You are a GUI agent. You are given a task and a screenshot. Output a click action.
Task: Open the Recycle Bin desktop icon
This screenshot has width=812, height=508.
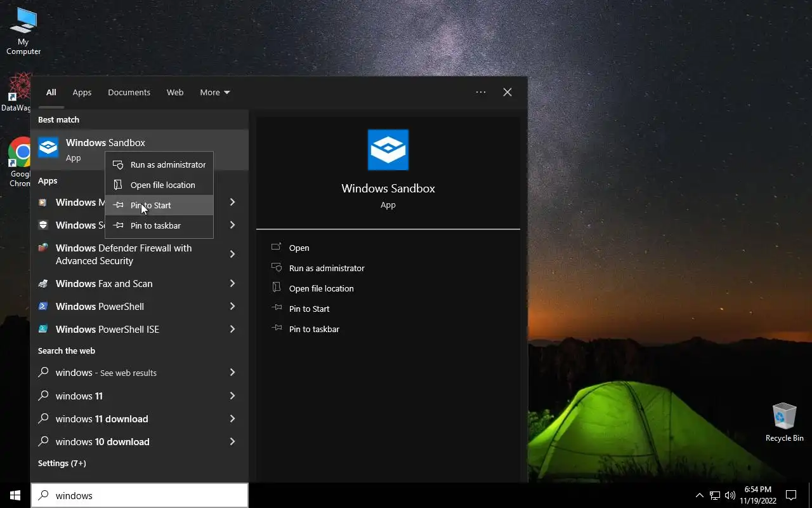click(x=785, y=422)
